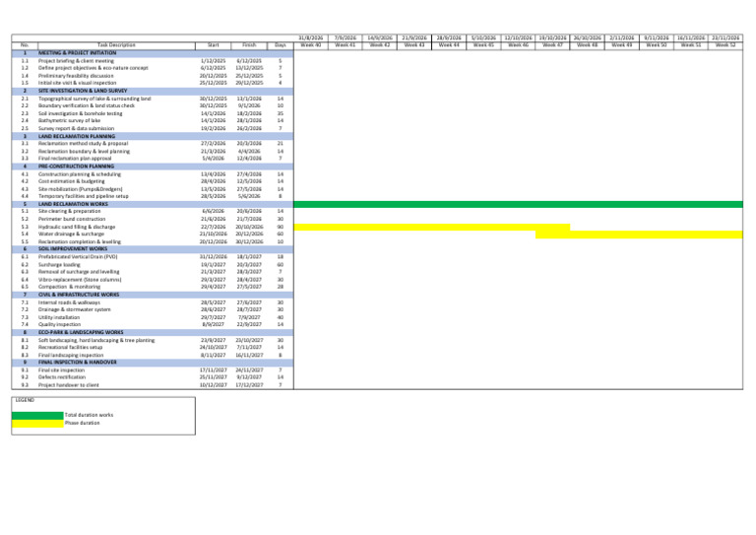Click 'Prefabricated Vertical Drain (PVD)' task
The width and height of the screenshot is (756, 535).
[78, 257]
